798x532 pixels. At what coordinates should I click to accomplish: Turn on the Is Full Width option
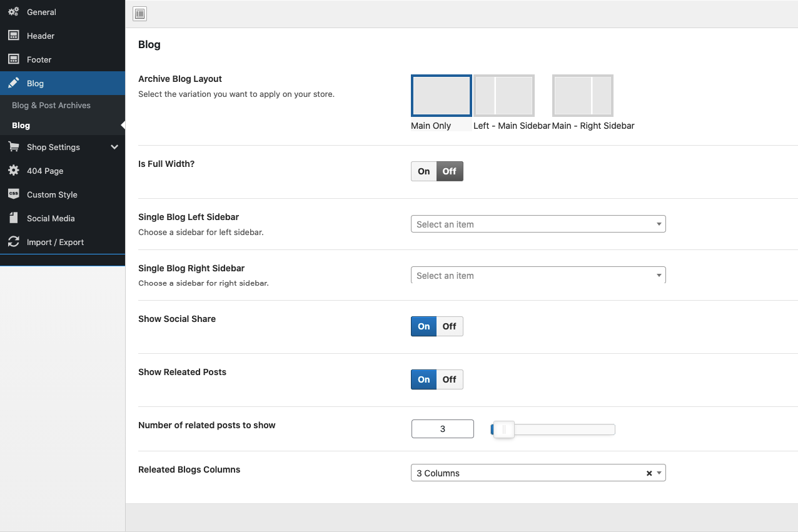pos(423,171)
